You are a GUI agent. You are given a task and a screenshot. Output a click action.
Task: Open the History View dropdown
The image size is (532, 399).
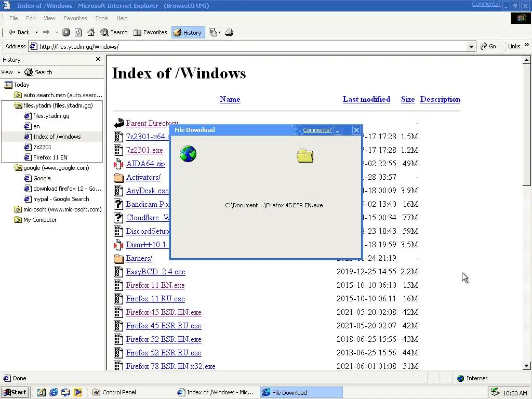tap(11, 72)
